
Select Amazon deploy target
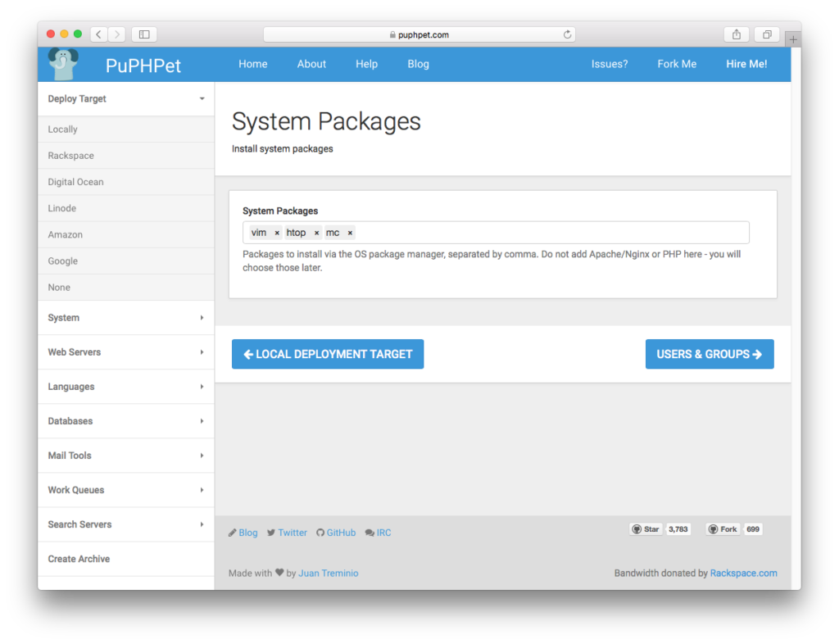click(126, 234)
